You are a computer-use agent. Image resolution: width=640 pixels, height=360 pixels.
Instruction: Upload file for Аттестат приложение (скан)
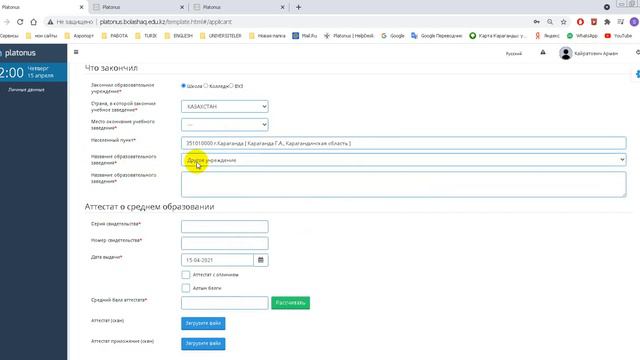203,344
